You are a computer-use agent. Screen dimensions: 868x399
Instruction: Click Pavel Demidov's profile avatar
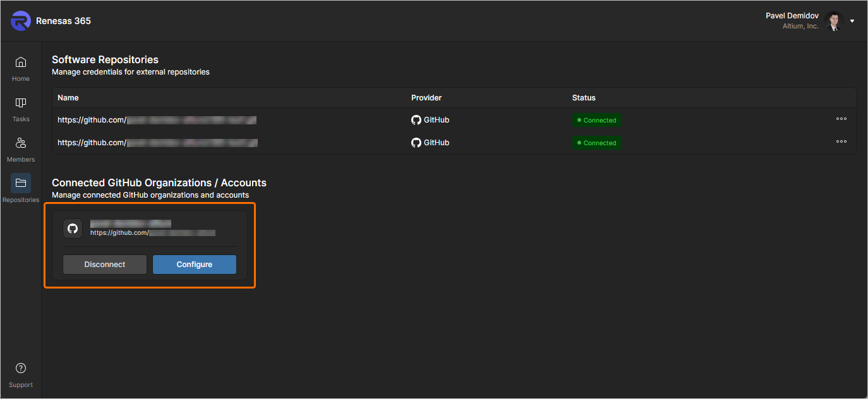(x=834, y=21)
